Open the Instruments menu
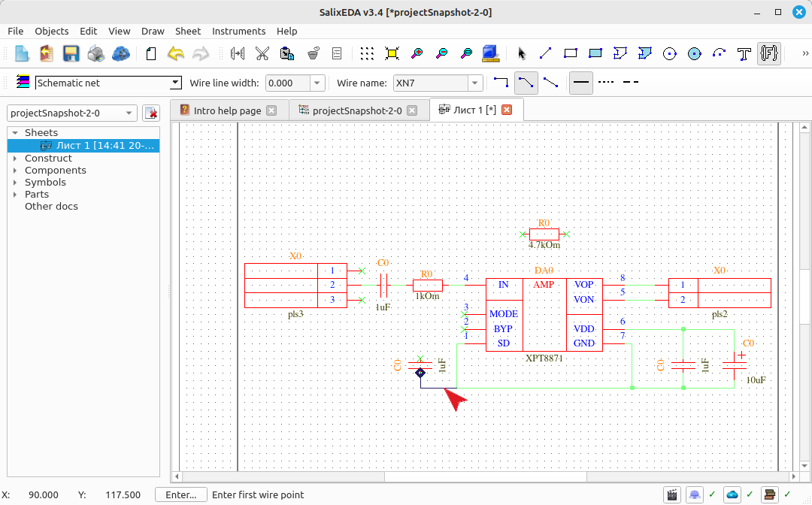 click(239, 31)
